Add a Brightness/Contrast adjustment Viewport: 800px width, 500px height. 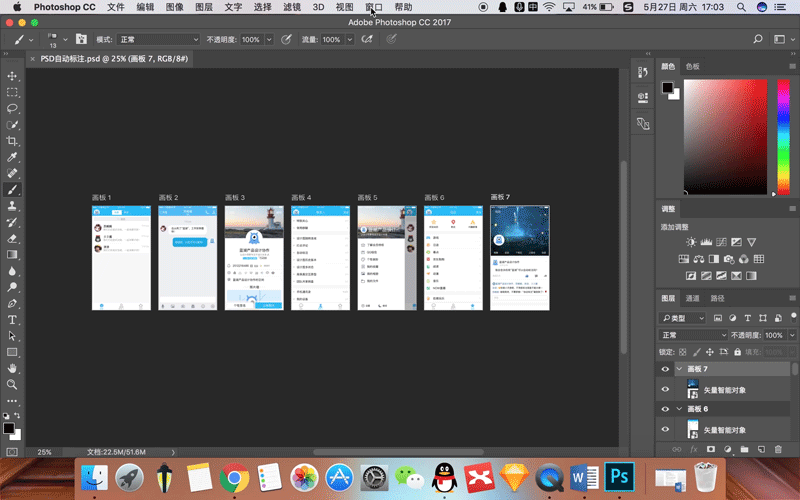click(x=691, y=242)
